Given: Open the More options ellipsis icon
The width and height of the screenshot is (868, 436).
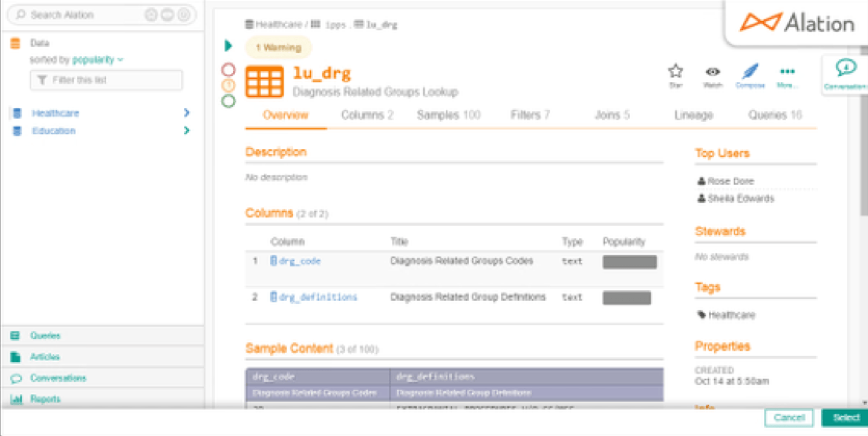Looking at the screenshot, I should tap(787, 71).
